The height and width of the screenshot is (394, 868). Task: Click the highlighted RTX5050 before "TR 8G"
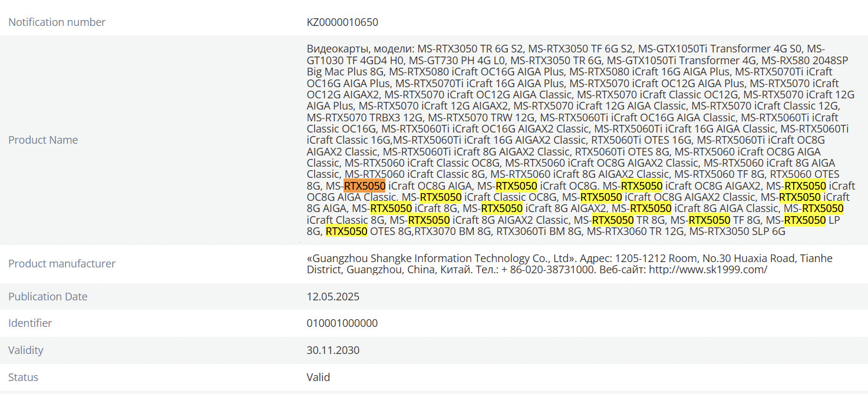point(613,220)
